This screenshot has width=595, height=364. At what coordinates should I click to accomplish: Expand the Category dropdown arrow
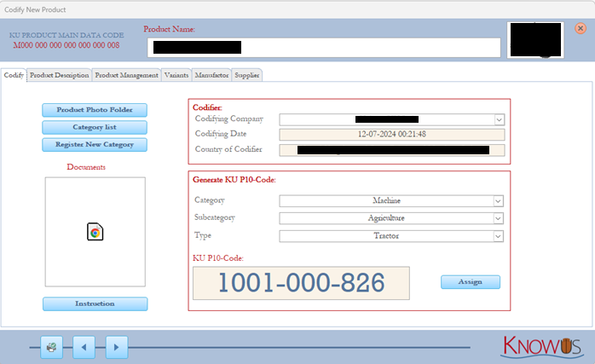498,201
